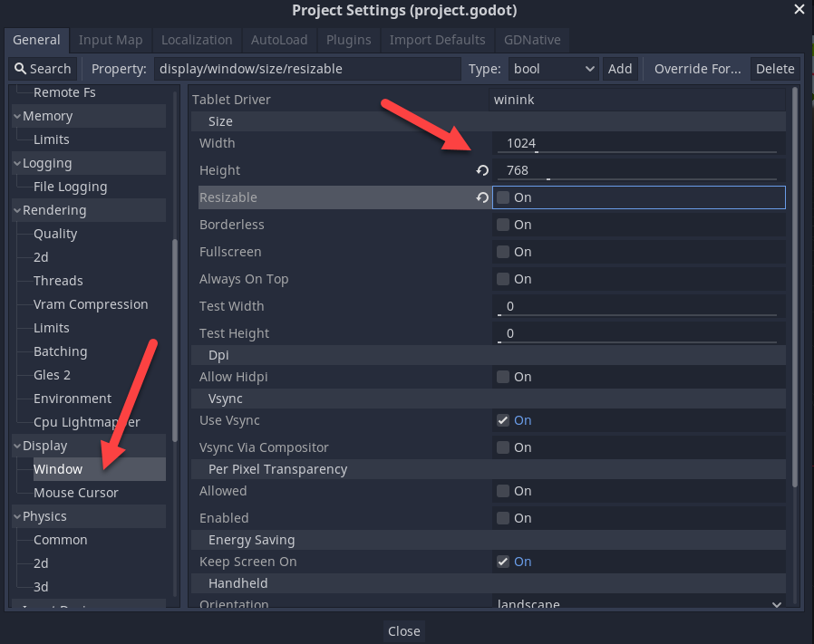Screen dimensions: 814x644
Task: Toggle the Fullscreen checkbox
Action: coord(504,252)
